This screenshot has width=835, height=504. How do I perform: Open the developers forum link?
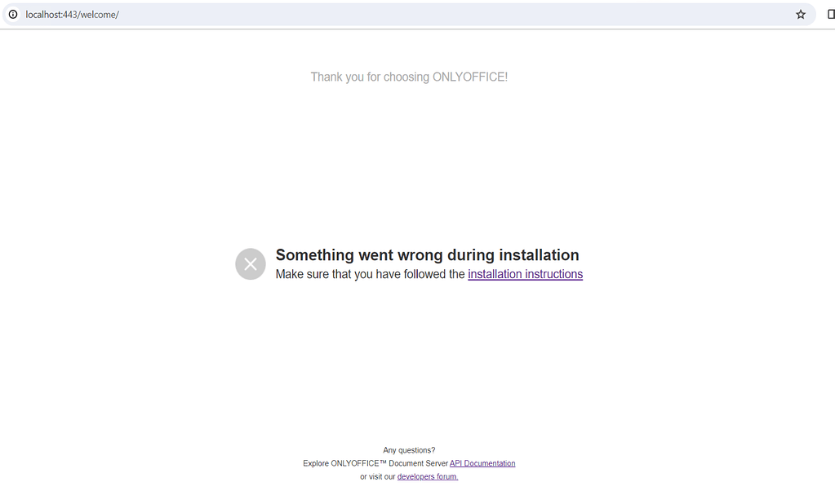[428, 476]
